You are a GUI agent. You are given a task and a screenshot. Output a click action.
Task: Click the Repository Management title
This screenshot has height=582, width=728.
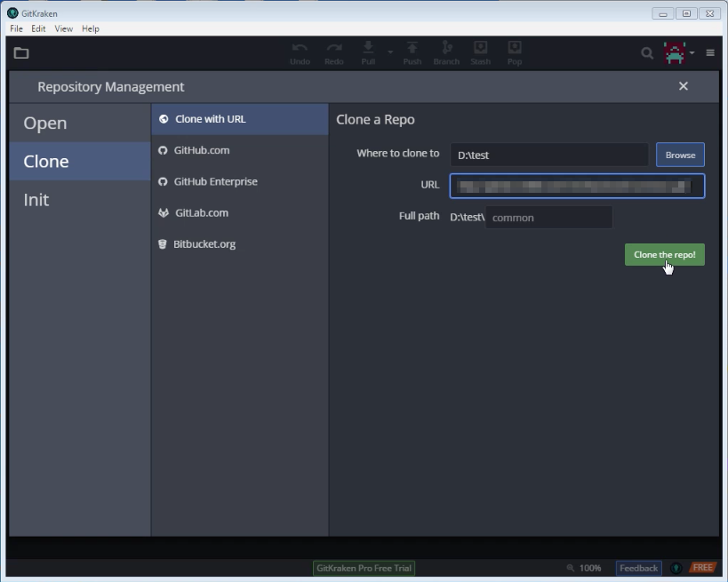click(x=111, y=87)
